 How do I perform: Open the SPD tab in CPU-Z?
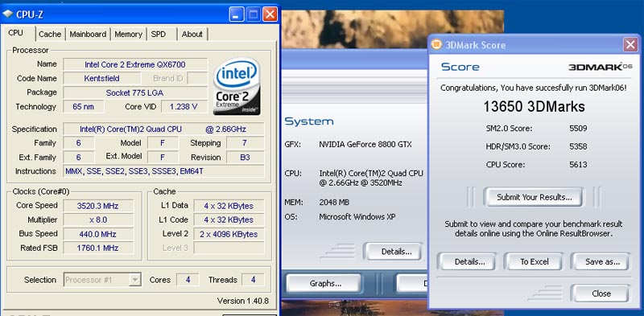159,34
